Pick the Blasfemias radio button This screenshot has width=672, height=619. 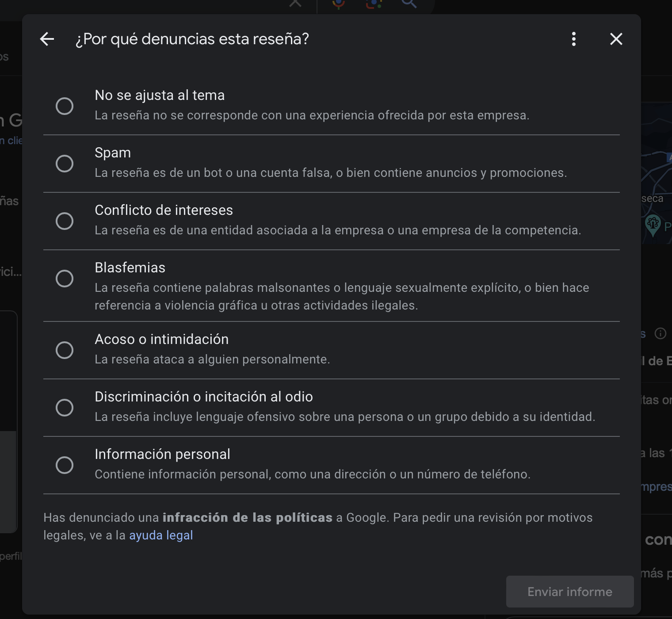click(x=65, y=279)
